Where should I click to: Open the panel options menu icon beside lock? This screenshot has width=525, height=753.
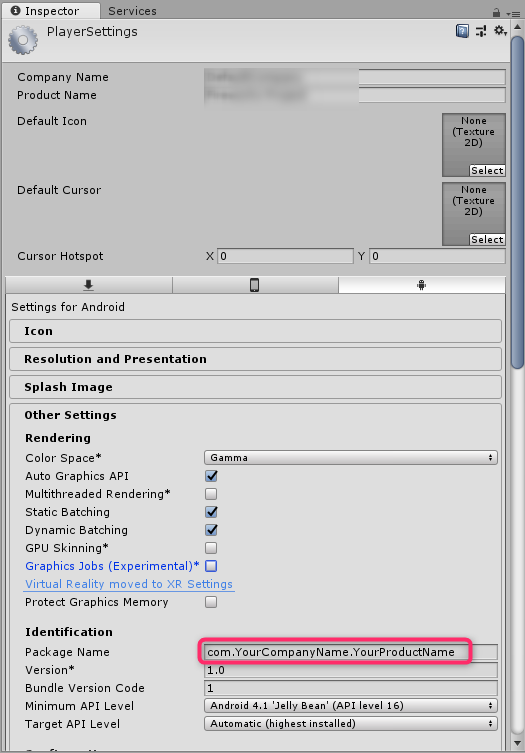click(x=513, y=13)
